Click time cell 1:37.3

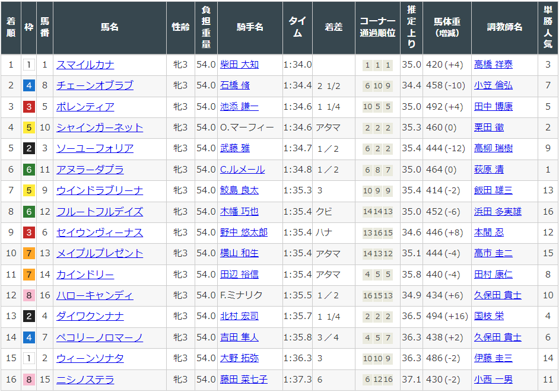point(297,380)
